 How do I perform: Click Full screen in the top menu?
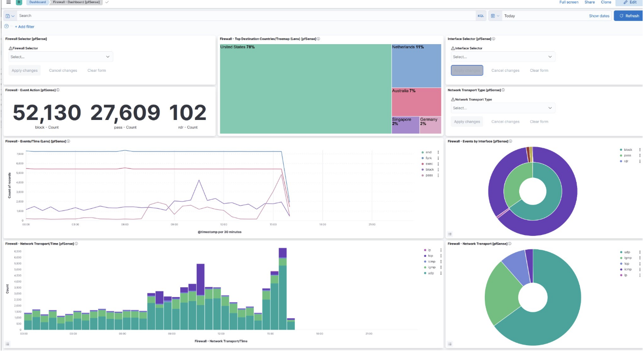(569, 2)
